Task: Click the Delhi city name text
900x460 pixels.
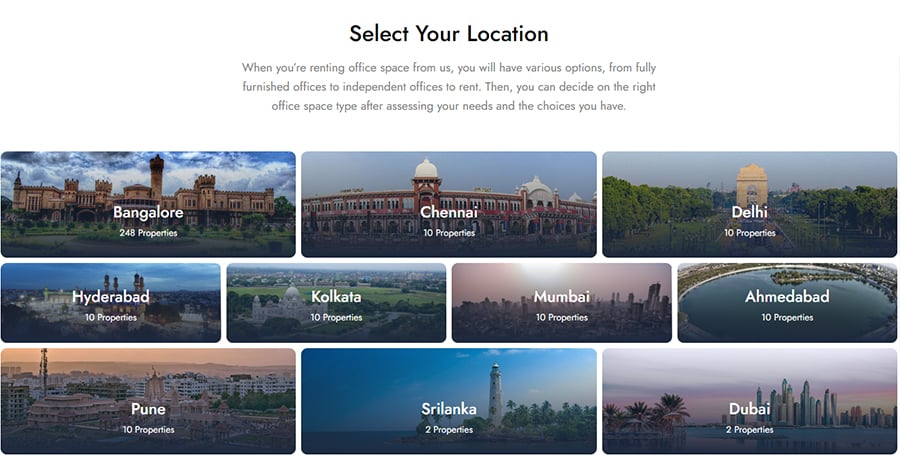Action: [749, 213]
